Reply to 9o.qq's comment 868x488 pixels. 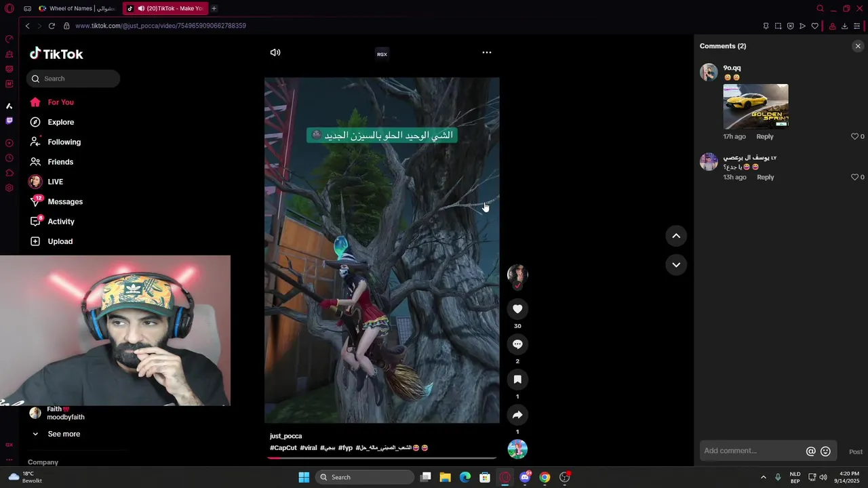(x=765, y=136)
